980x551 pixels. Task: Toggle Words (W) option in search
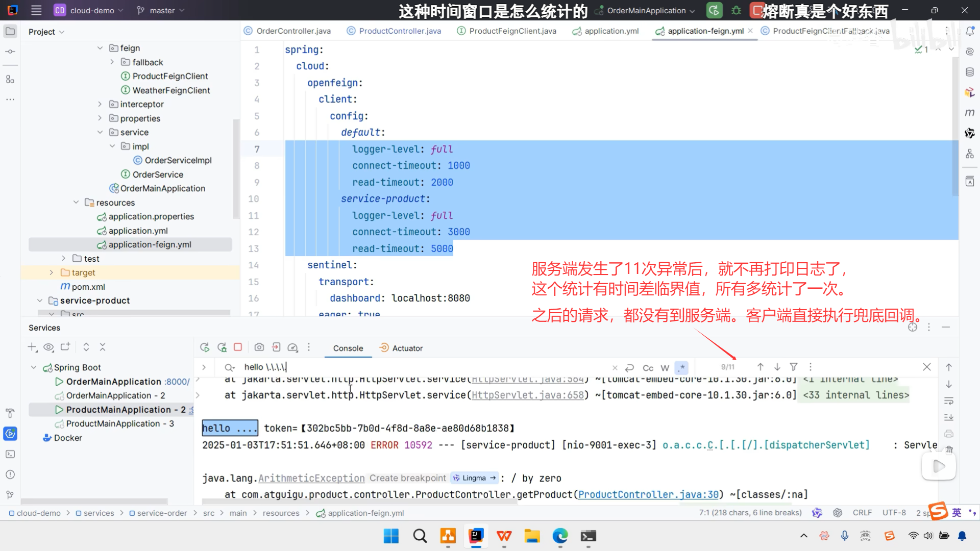tap(665, 368)
